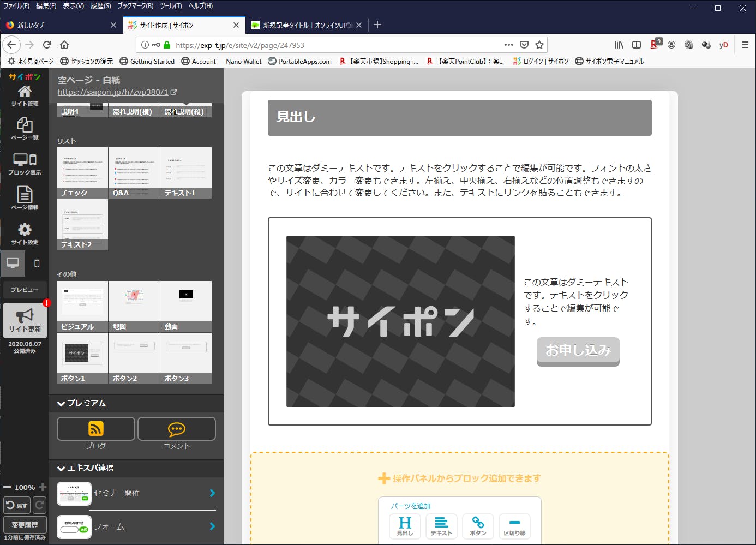Select the ボタン2 block thumbnail
756x545 pixels.
[x=134, y=358]
